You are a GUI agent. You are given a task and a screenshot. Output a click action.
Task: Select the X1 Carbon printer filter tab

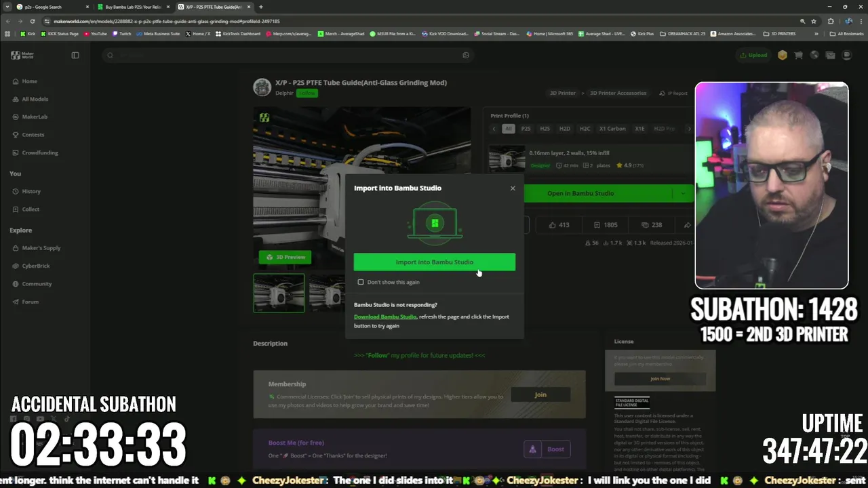612,129
